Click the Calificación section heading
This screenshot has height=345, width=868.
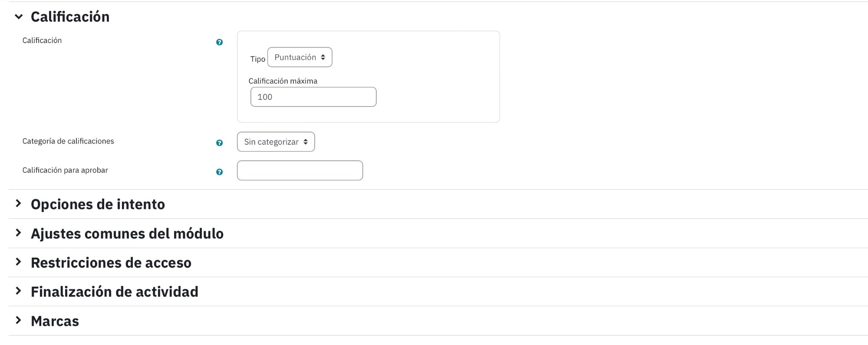pos(70,17)
